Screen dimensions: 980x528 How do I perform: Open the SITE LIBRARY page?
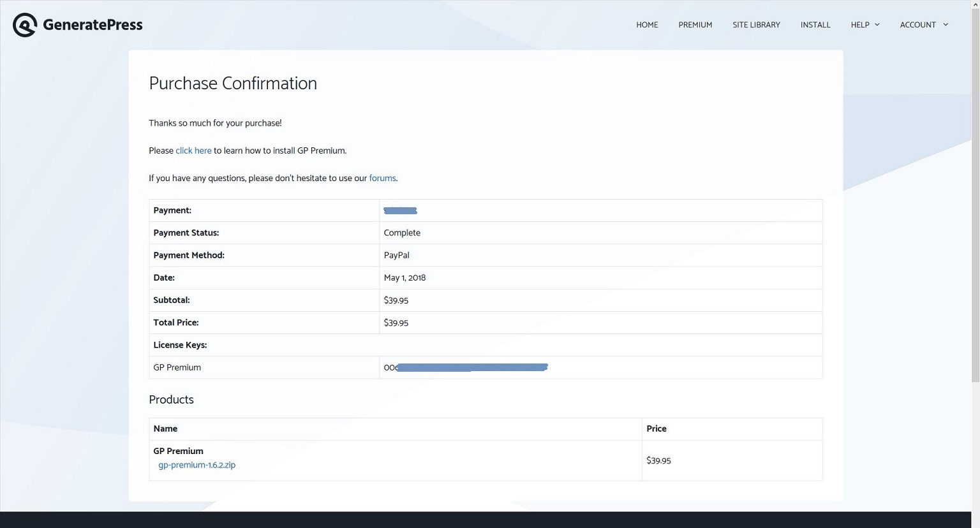coord(756,25)
